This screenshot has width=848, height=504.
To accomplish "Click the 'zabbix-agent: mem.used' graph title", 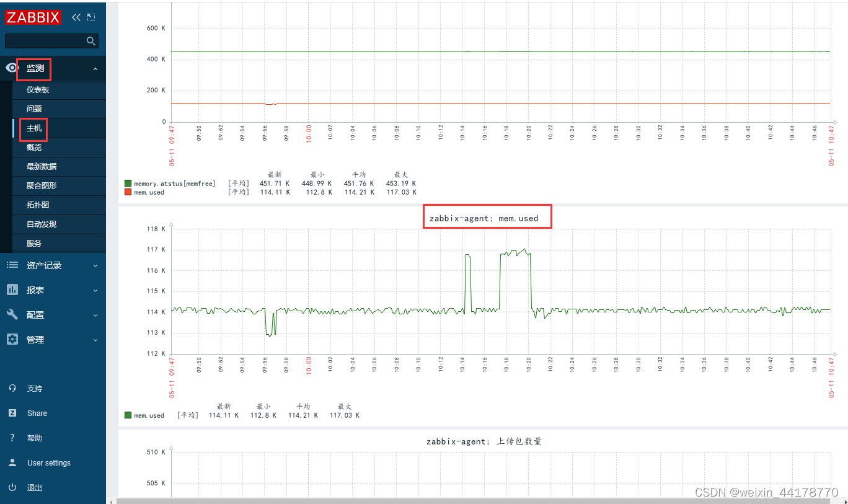I will 484,218.
